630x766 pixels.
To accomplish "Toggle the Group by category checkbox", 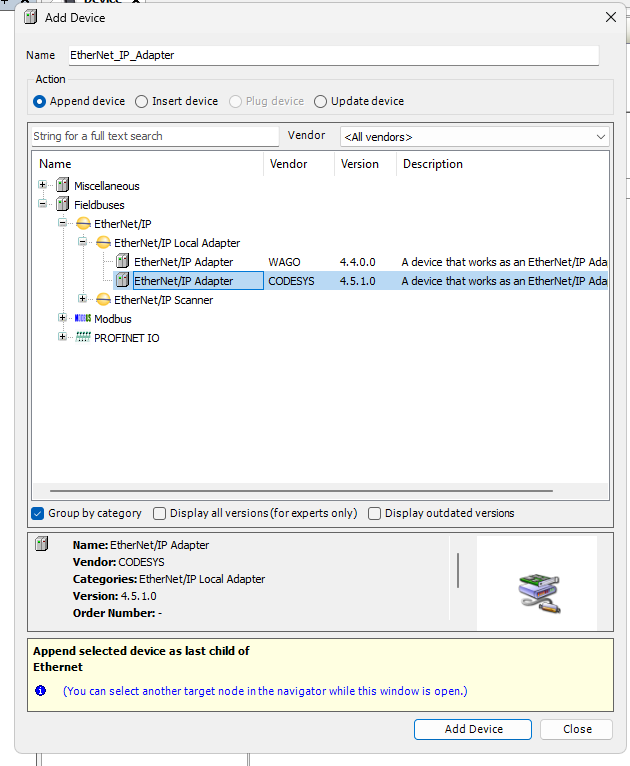I will tap(38, 513).
